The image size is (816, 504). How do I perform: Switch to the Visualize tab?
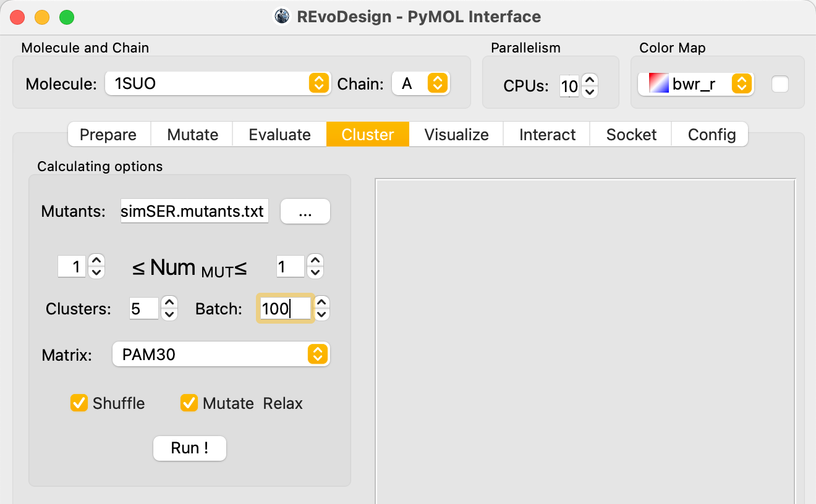(x=457, y=135)
